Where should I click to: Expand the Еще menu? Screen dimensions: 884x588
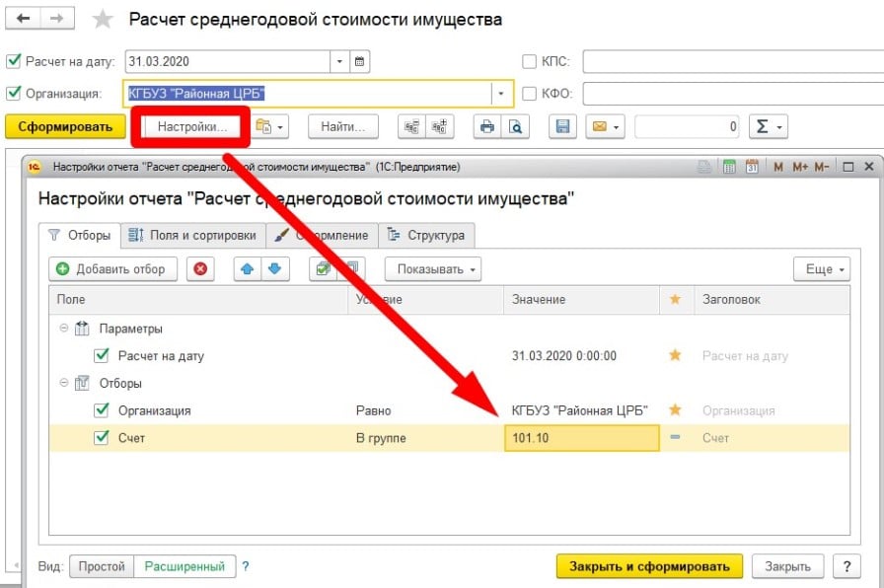(820, 269)
